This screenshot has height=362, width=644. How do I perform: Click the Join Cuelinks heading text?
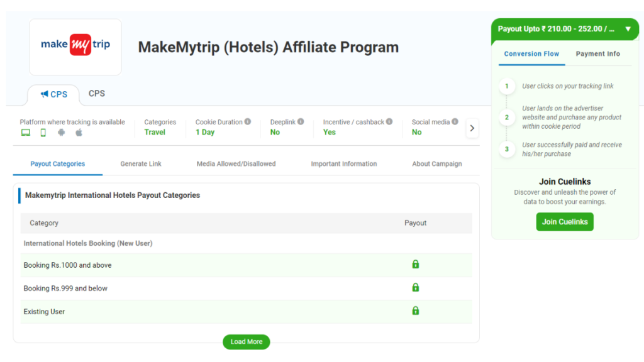pos(565,182)
